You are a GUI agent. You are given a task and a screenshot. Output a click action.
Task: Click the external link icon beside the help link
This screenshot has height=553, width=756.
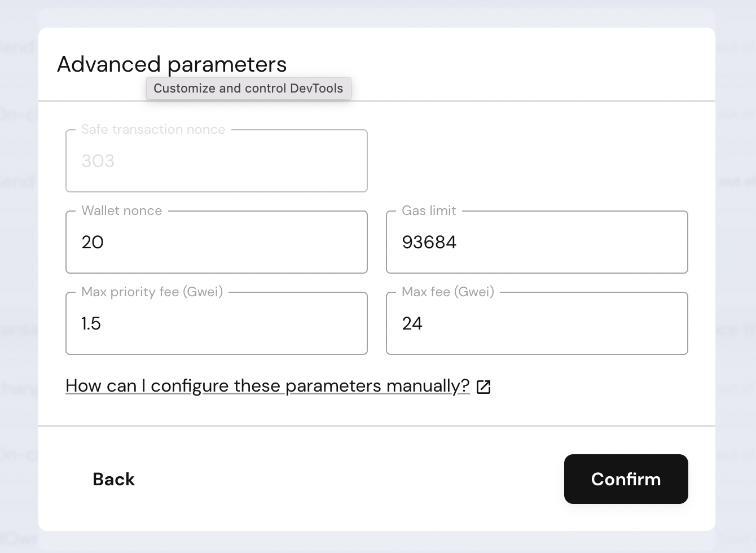(484, 387)
